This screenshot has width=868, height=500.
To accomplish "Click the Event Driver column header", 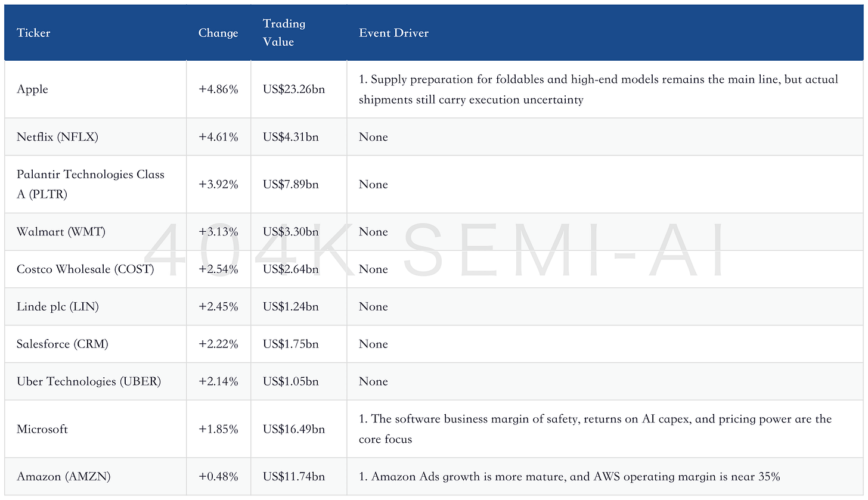I will (x=393, y=33).
